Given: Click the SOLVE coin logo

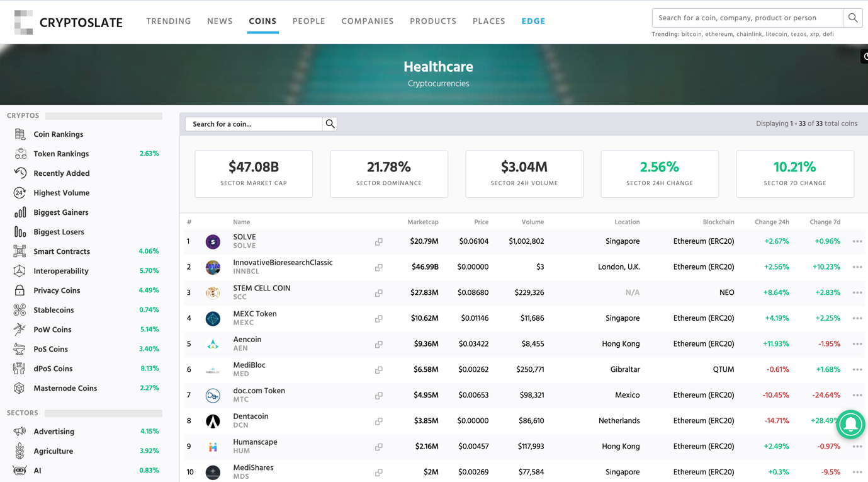Looking at the screenshot, I should point(213,242).
